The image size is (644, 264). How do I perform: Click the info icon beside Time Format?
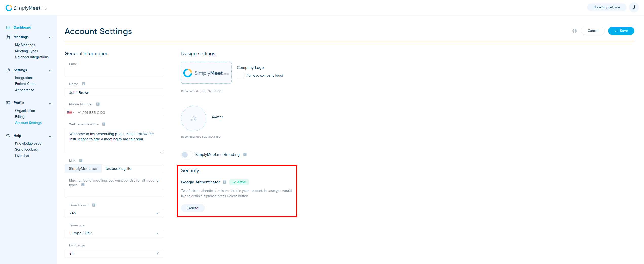[94, 205]
